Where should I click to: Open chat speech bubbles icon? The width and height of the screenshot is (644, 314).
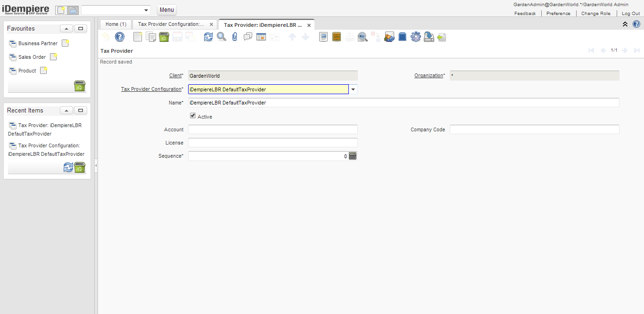coord(248,37)
